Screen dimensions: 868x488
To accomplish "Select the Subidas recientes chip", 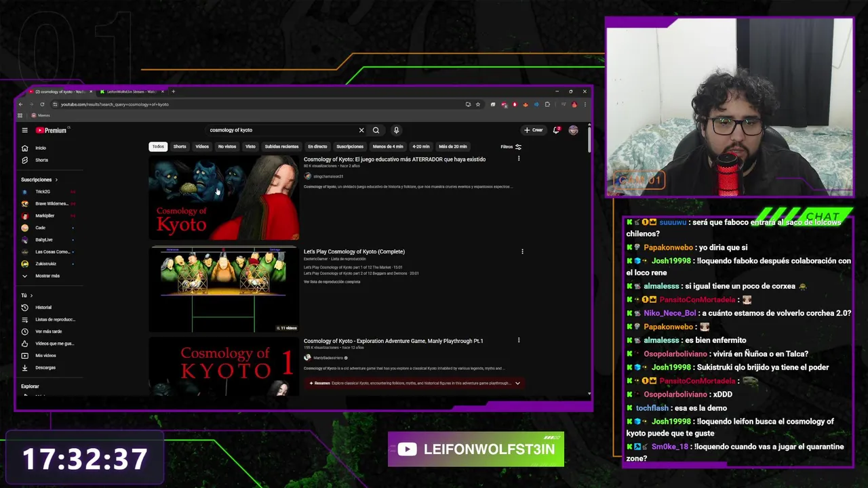I will pyautogui.click(x=281, y=146).
